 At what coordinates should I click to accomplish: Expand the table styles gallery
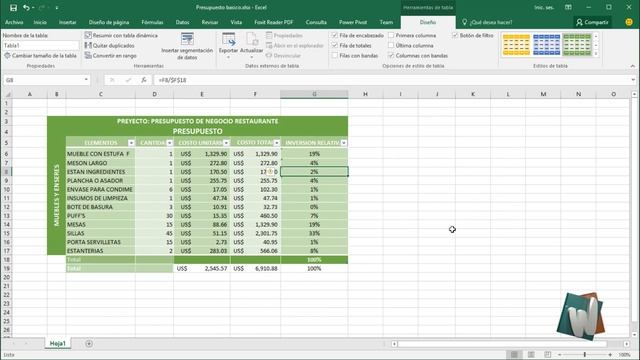coord(596,53)
